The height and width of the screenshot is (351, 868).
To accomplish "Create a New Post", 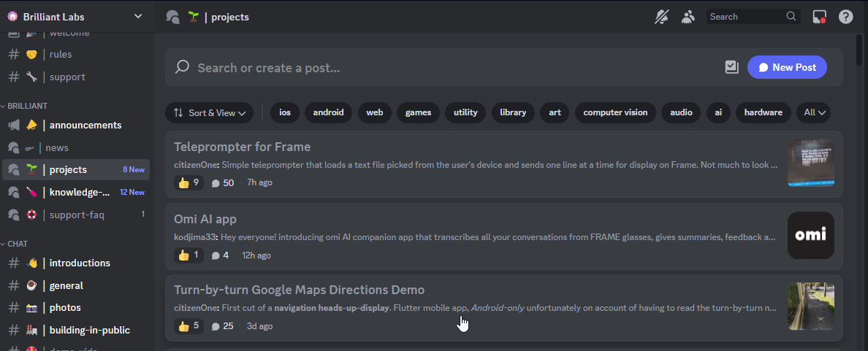I will tap(787, 67).
